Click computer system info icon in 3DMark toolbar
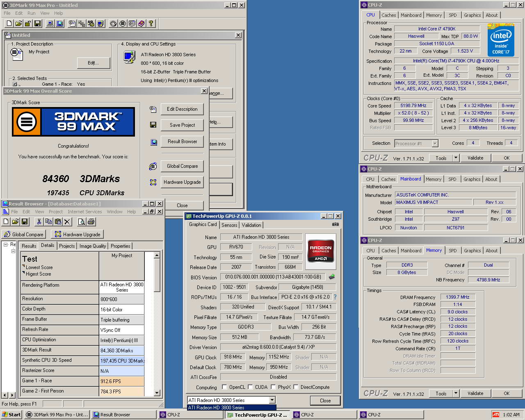The width and height of the screenshot is (525, 420). pos(50,24)
